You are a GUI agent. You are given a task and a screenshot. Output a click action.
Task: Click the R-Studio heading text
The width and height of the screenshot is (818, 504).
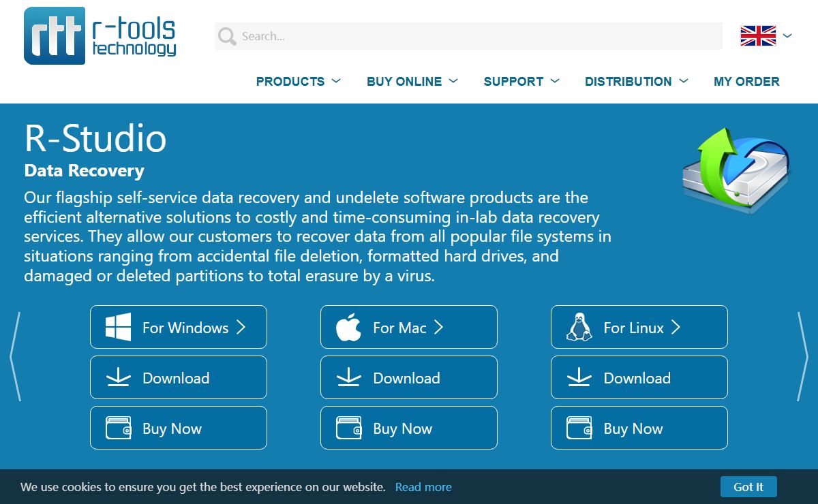[x=95, y=138]
